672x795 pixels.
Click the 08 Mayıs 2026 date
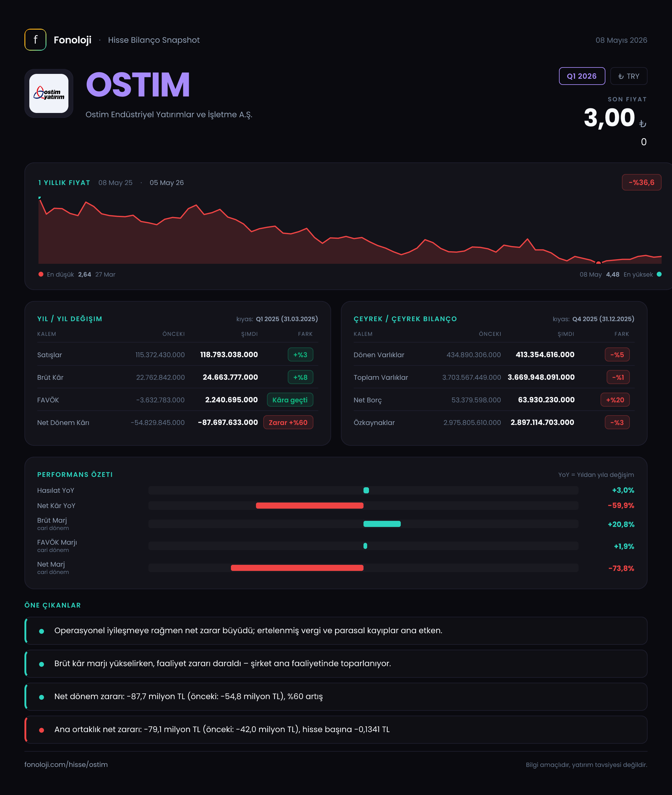621,40
